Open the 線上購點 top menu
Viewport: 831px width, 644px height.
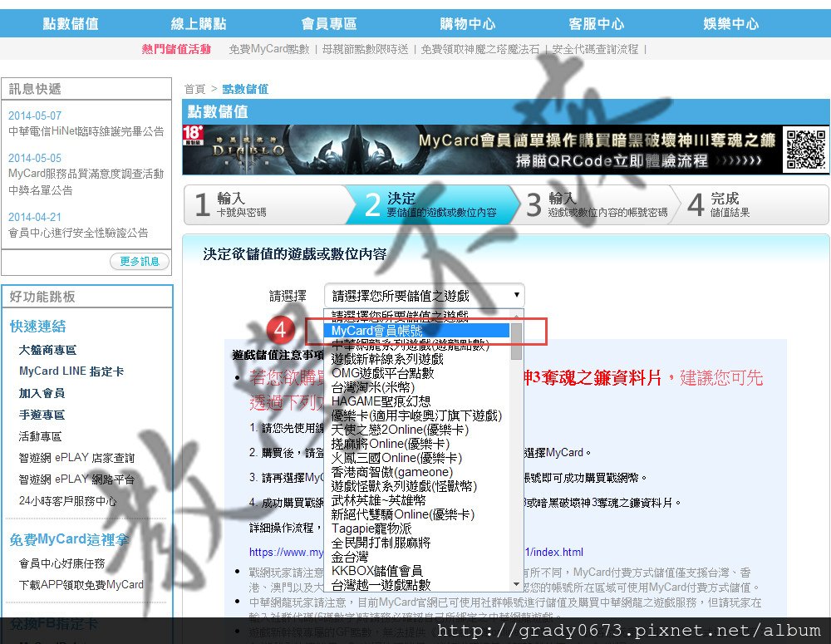199,24
